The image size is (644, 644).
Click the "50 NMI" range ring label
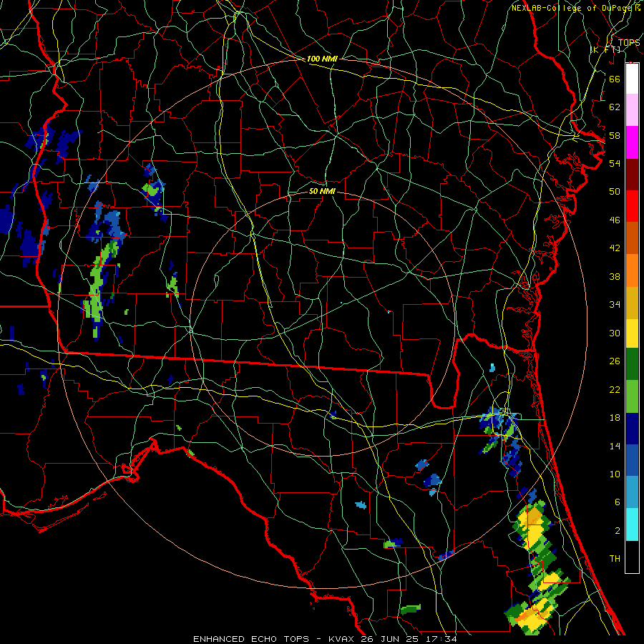[x=322, y=191]
